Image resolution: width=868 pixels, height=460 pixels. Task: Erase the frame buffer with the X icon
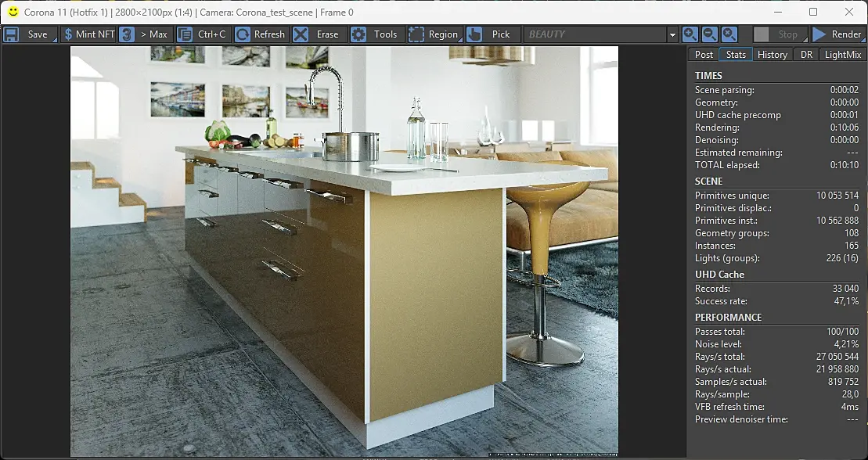click(301, 34)
